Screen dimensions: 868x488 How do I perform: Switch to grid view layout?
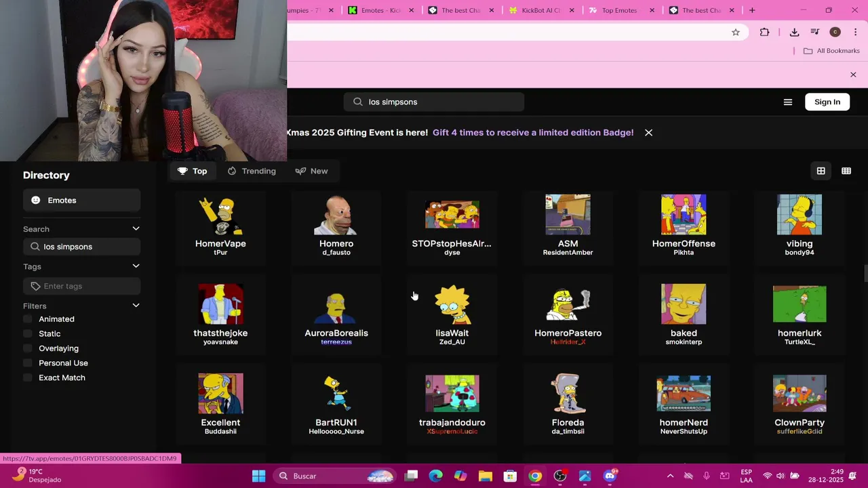[x=821, y=171]
